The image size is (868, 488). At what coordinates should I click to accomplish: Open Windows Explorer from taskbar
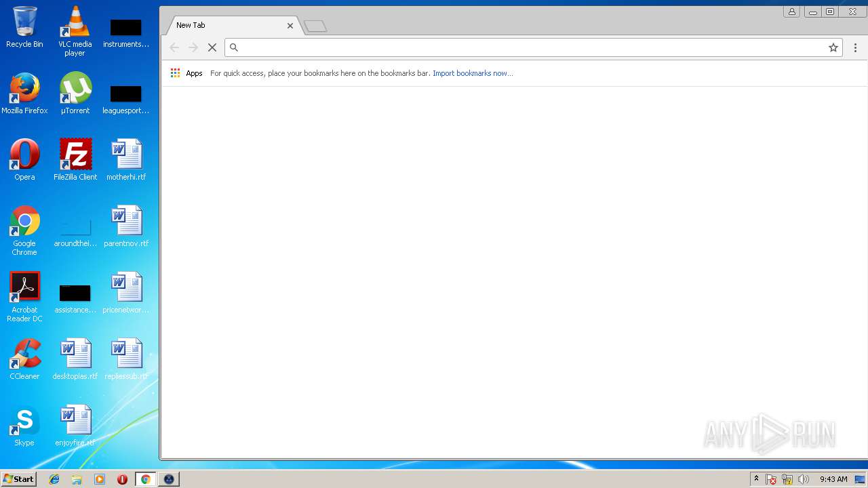[77, 479]
